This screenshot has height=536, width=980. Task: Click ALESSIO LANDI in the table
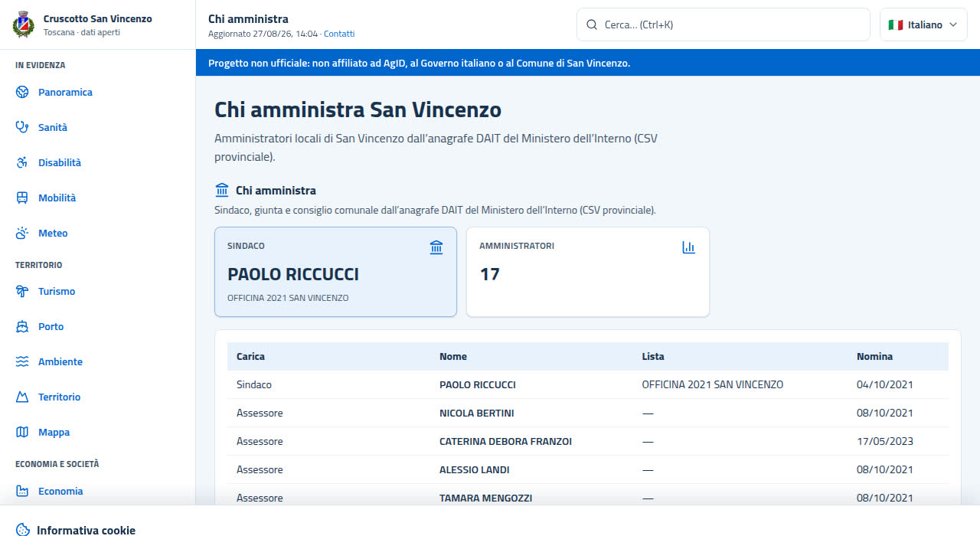click(x=475, y=470)
